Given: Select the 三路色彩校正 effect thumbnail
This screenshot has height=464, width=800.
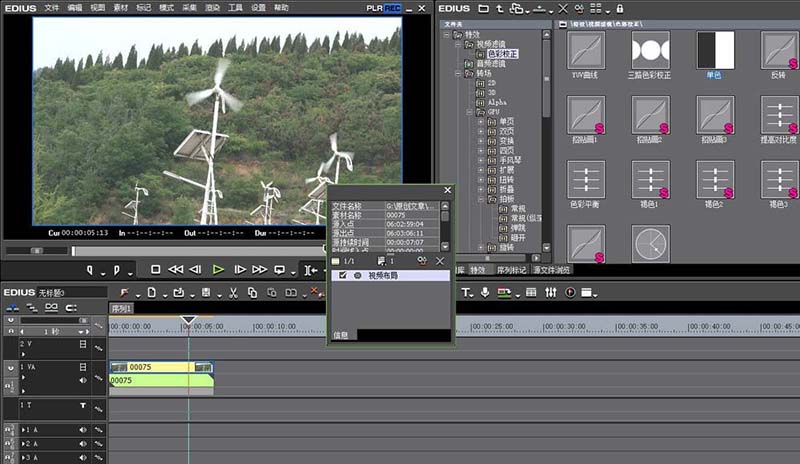Looking at the screenshot, I should [651, 50].
